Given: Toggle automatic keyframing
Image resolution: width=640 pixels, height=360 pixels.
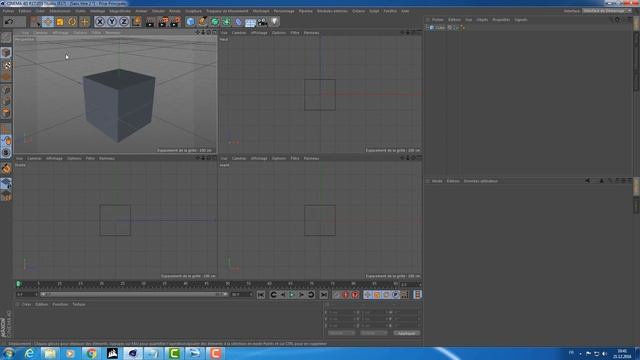Looking at the screenshot, I should click(x=346, y=295).
